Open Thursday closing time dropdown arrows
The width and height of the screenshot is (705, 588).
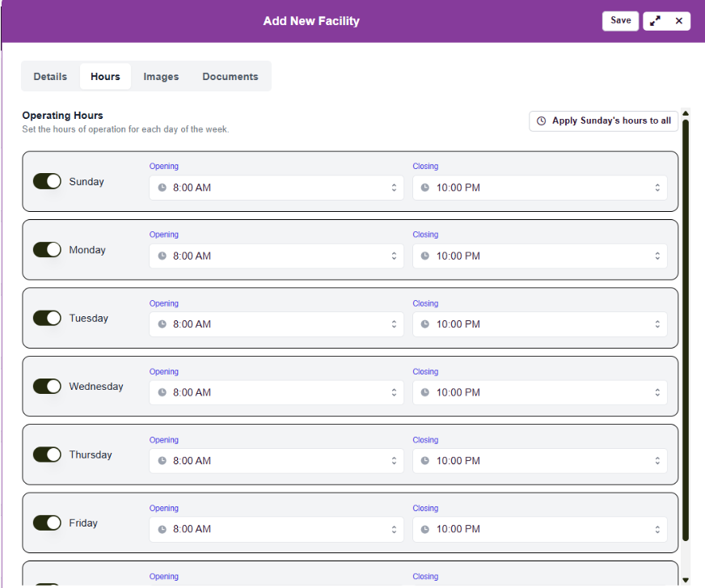(x=656, y=461)
